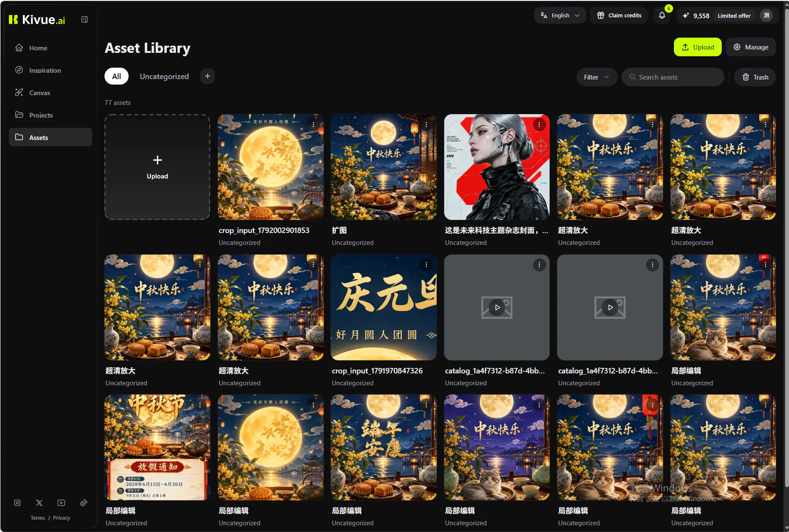The height and width of the screenshot is (532, 789).
Task: Add a new category with plus icon
Action: click(207, 76)
